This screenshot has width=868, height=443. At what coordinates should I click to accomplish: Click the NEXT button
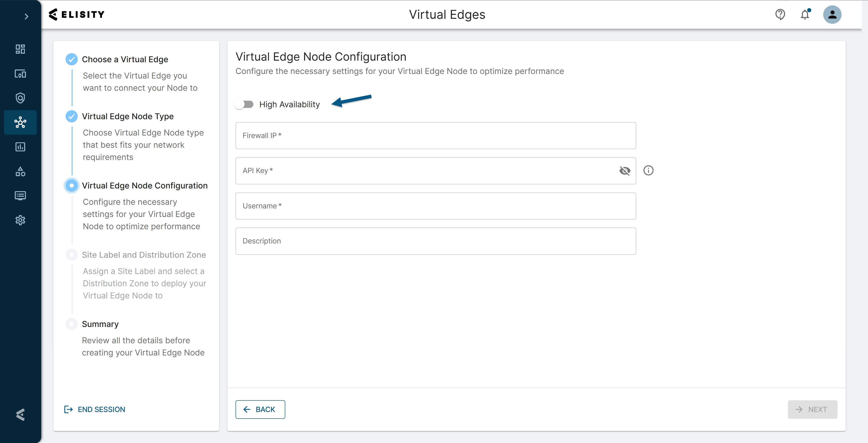click(812, 409)
